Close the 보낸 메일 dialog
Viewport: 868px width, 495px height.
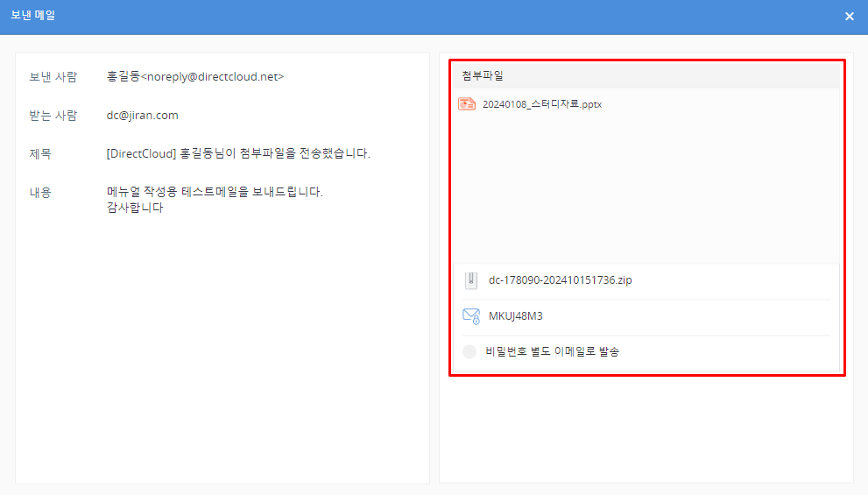point(849,17)
